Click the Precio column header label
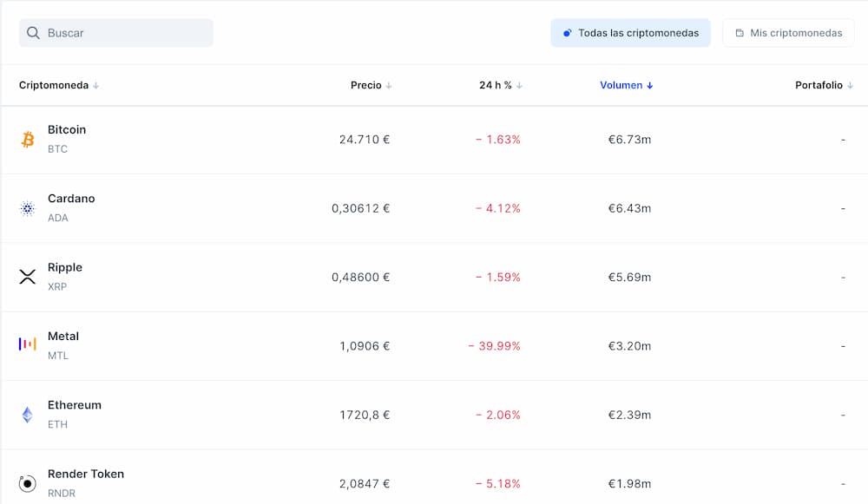The width and height of the screenshot is (868, 504). pos(366,85)
